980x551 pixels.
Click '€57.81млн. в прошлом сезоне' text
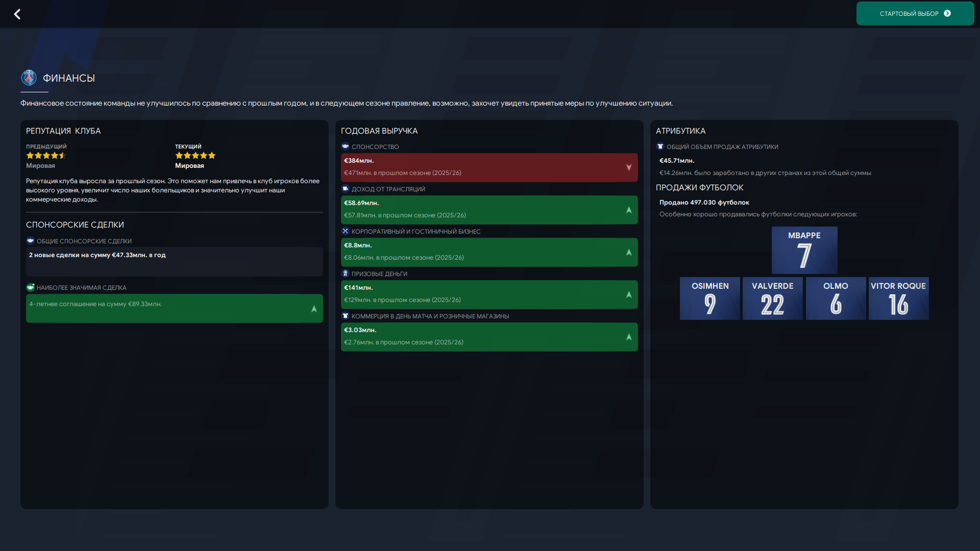point(405,215)
